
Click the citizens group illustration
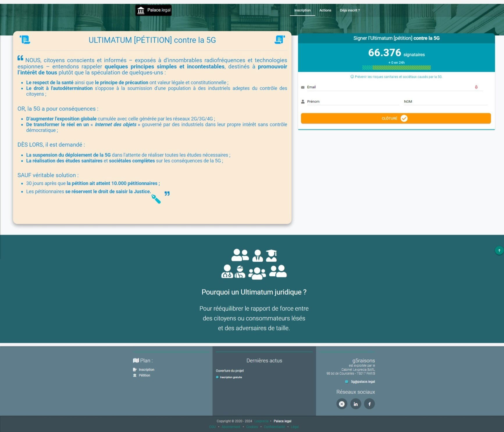pos(254,264)
